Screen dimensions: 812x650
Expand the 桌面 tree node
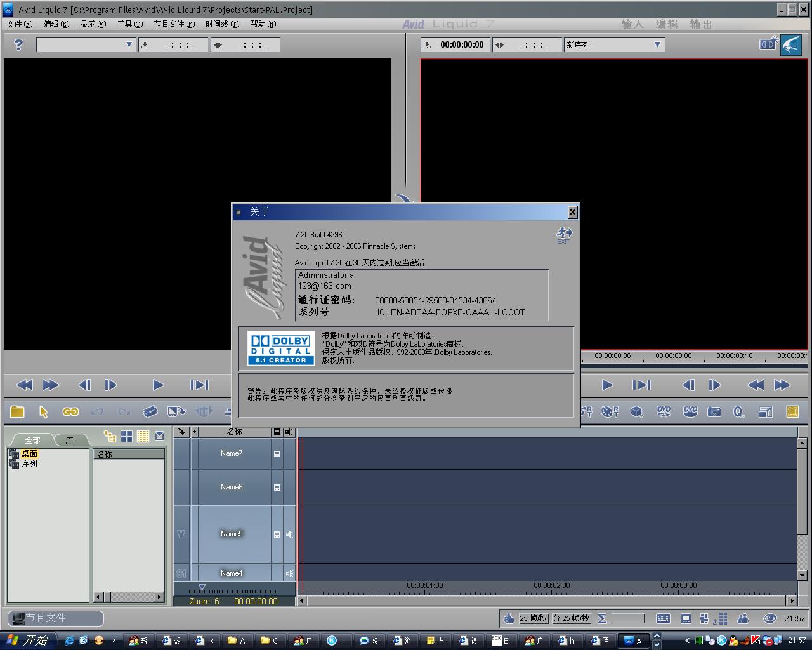[x=14, y=454]
